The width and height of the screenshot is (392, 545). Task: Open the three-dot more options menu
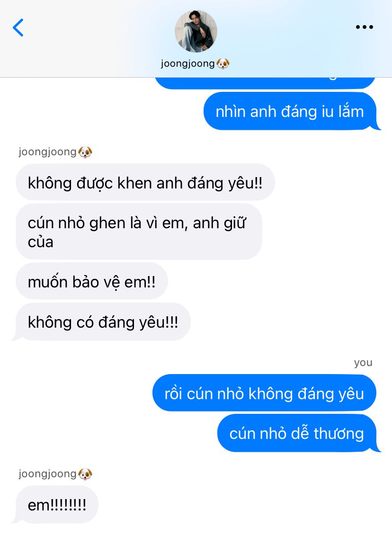coord(364,27)
